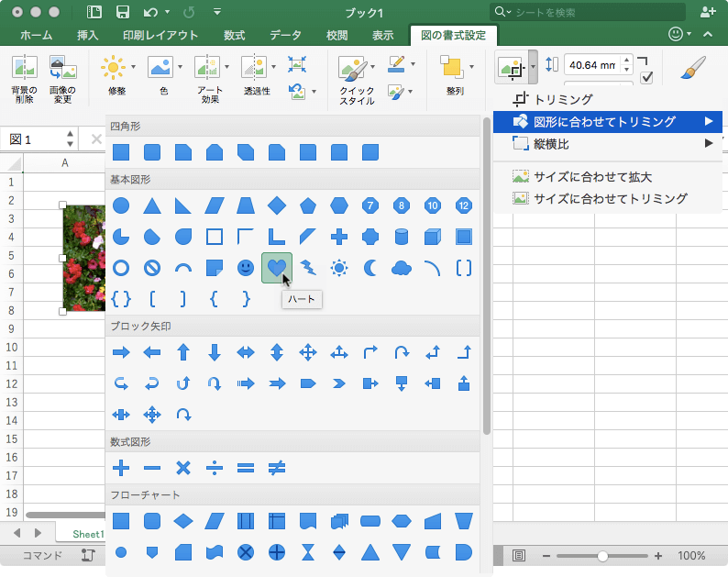Select the right block arrow shape
The image size is (728, 577).
120,352
